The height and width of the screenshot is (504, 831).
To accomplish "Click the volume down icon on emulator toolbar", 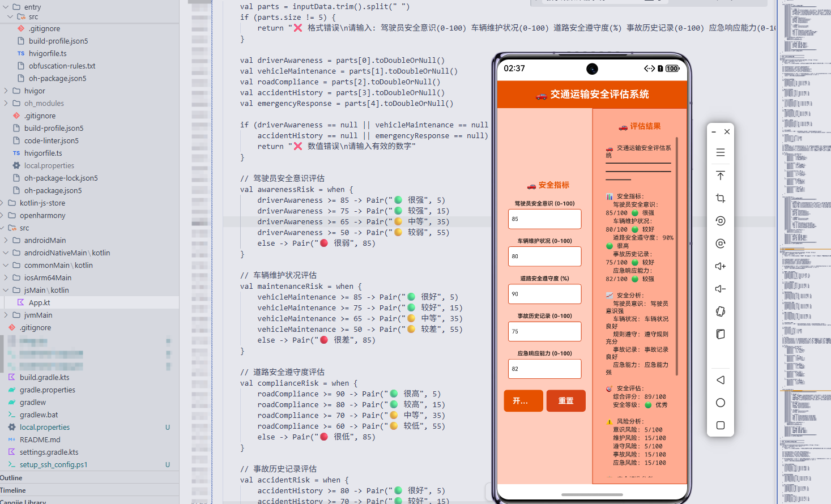I will point(720,288).
